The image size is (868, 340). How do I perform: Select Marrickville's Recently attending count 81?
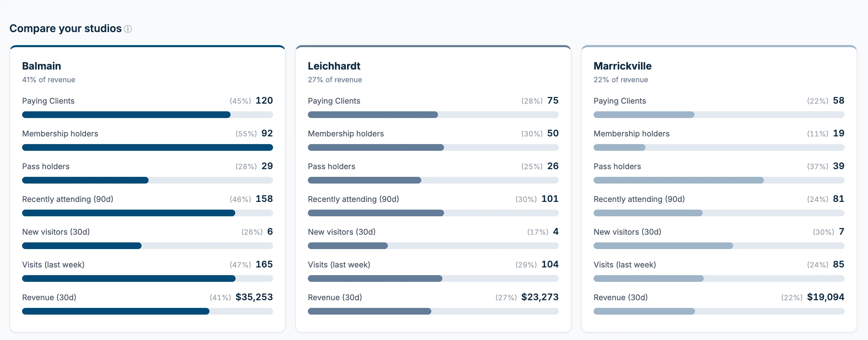coord(839,199)
